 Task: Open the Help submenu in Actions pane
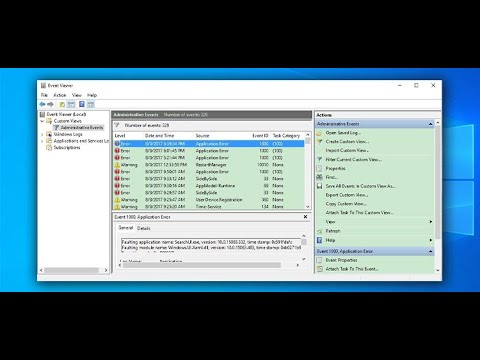click(x=375, y=240)
